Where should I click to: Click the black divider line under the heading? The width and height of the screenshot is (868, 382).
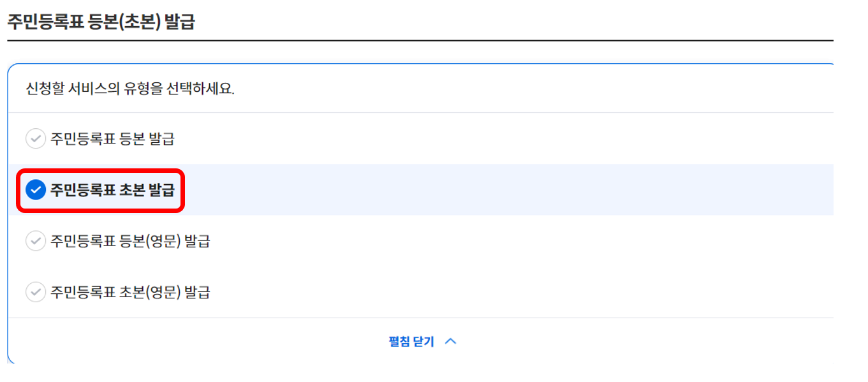420,41
